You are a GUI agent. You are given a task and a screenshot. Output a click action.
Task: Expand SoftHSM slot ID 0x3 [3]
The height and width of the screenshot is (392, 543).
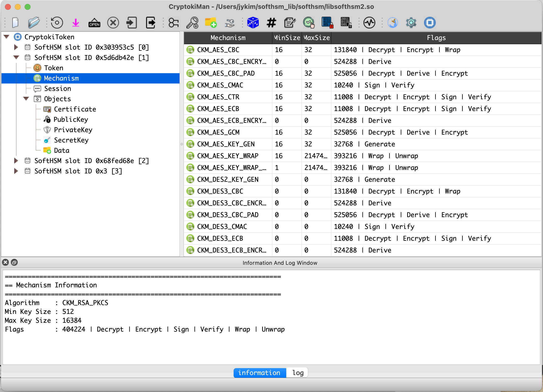pos(16,171)
